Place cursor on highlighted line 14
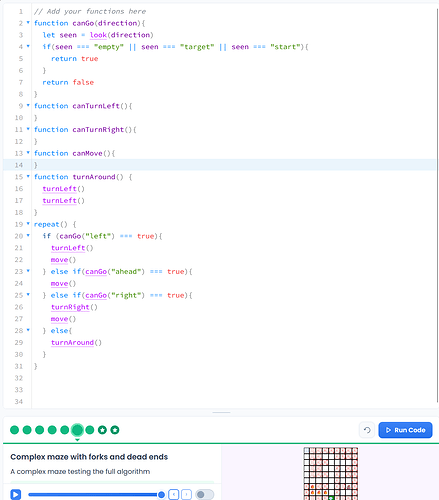Viewport: 439px width, 500px height. click(x=233, y=165)
